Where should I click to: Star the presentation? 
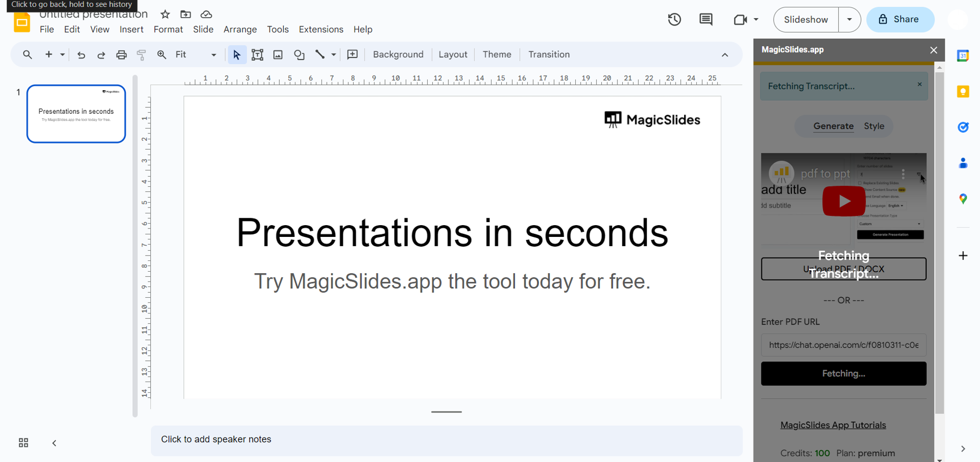point(165,14)
